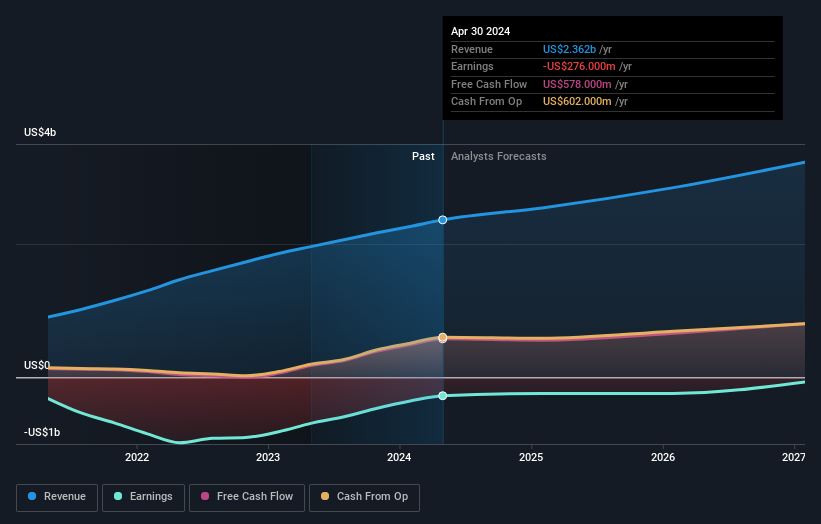Click the Past section label
821x524 pixels.
[x=423, y=157]
